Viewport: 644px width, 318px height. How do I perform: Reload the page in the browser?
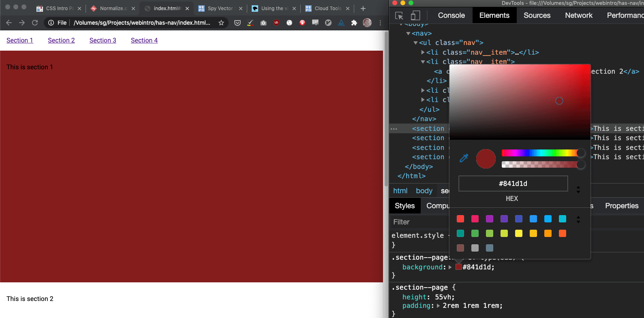click(35, 23)
